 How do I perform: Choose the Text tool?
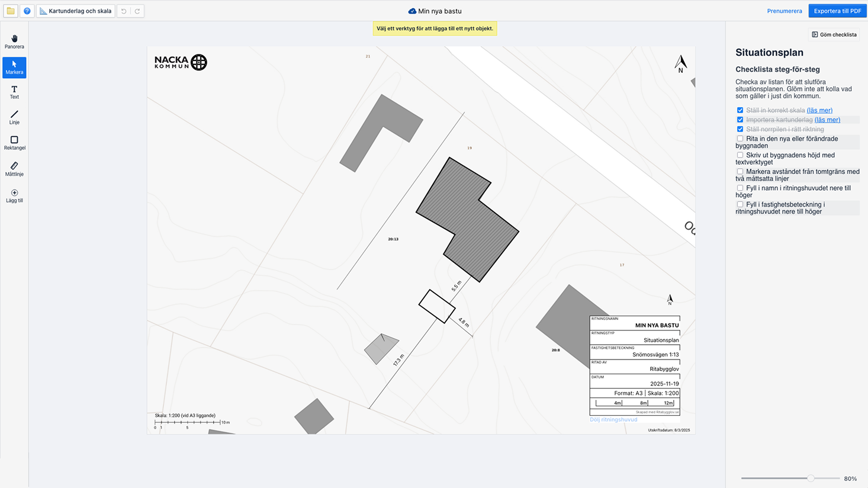(14, 92)
